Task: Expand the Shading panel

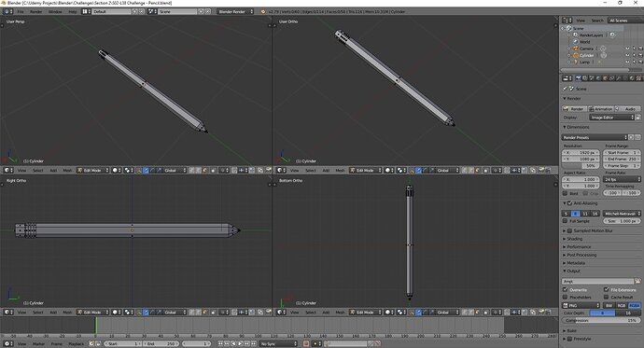Action: pyautogui.click(x=575, y=239)
